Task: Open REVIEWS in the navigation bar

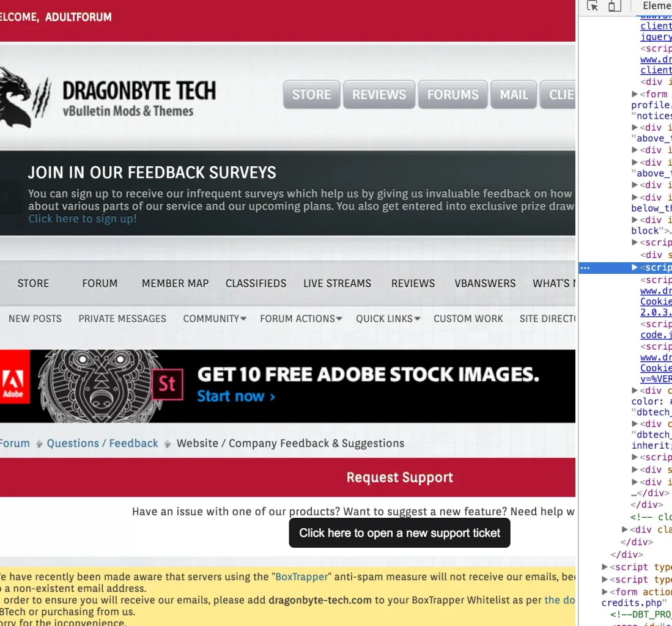Action: (413, 284)
